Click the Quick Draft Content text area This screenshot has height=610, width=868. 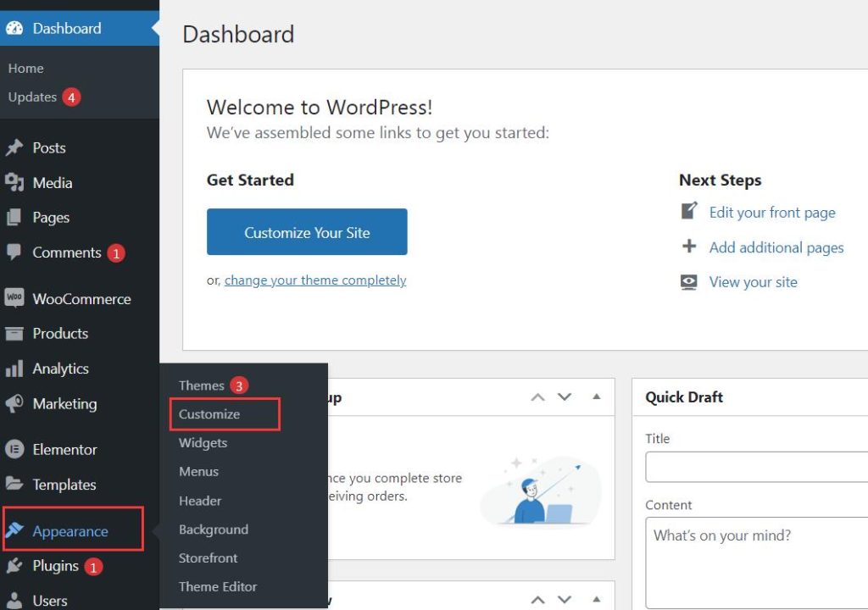click(x=757, y=563)
